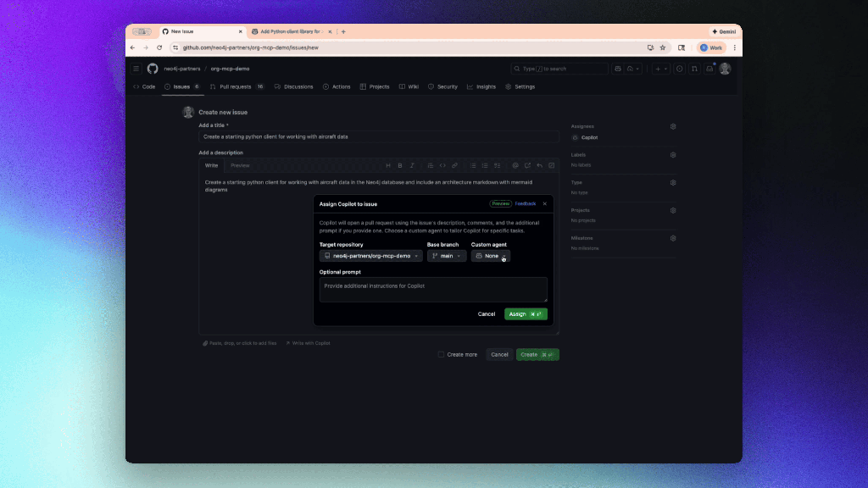This screenshot has width=868, height=488.
Task: Open the Base branch dropdown showing main
Action: [x=447, y=255]
